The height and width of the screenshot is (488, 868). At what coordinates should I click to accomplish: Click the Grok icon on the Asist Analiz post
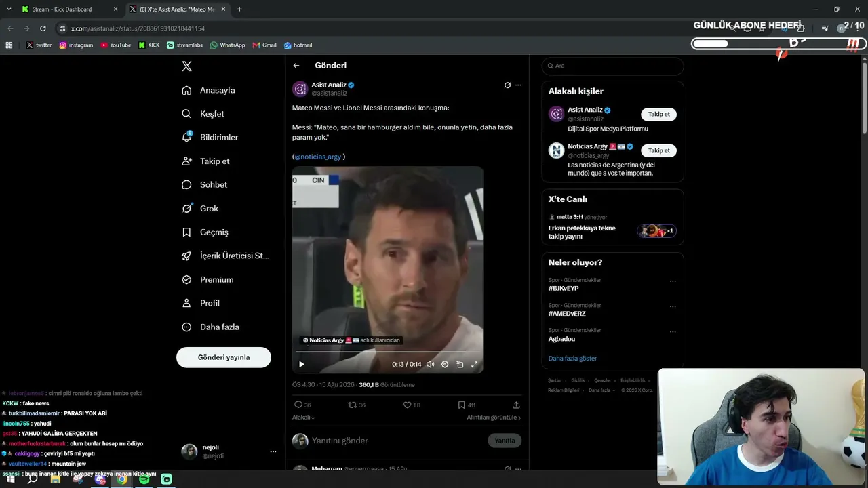point(507,85)
